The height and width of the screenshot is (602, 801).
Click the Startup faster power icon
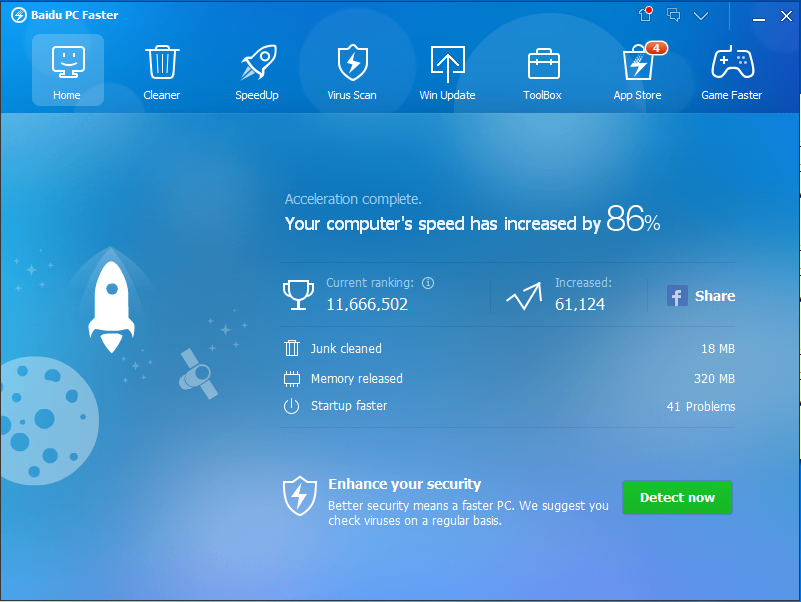(x=291, y=406)
